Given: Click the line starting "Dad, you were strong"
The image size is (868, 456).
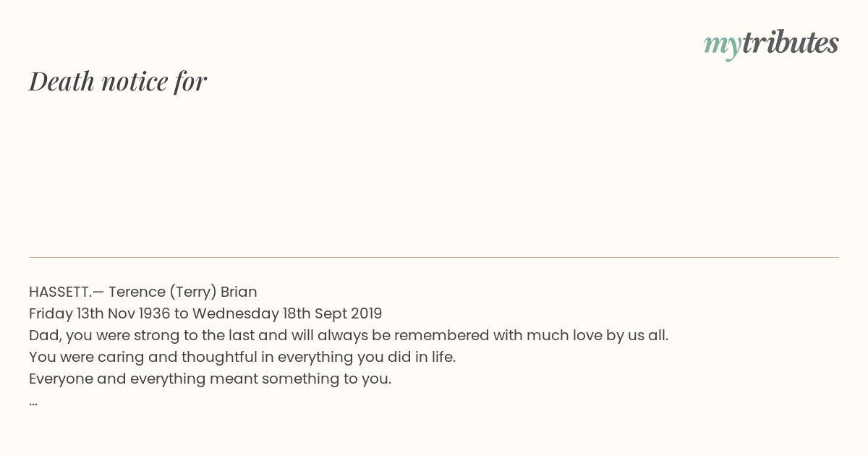Looking at the screenshot, I should pos(349,336).
